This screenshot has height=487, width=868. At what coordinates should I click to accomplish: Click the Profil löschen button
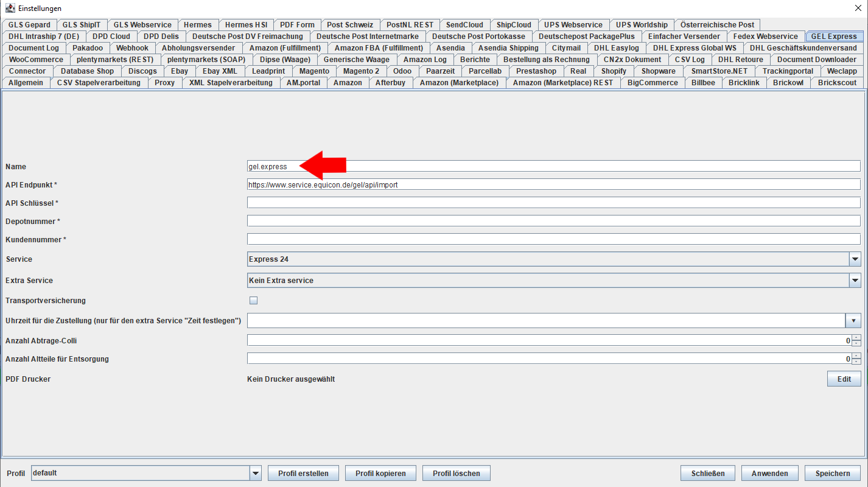pos(457,473)
